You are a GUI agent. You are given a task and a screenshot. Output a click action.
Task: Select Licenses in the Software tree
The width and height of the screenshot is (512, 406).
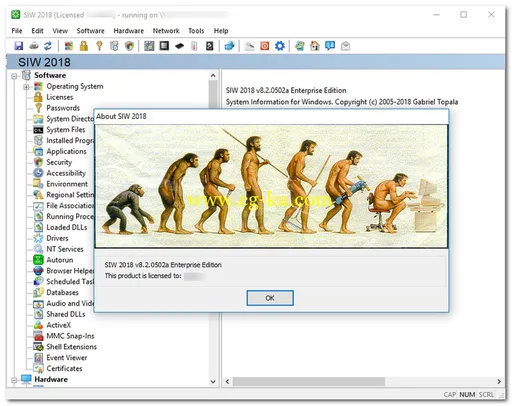click(x=60, y=97)
